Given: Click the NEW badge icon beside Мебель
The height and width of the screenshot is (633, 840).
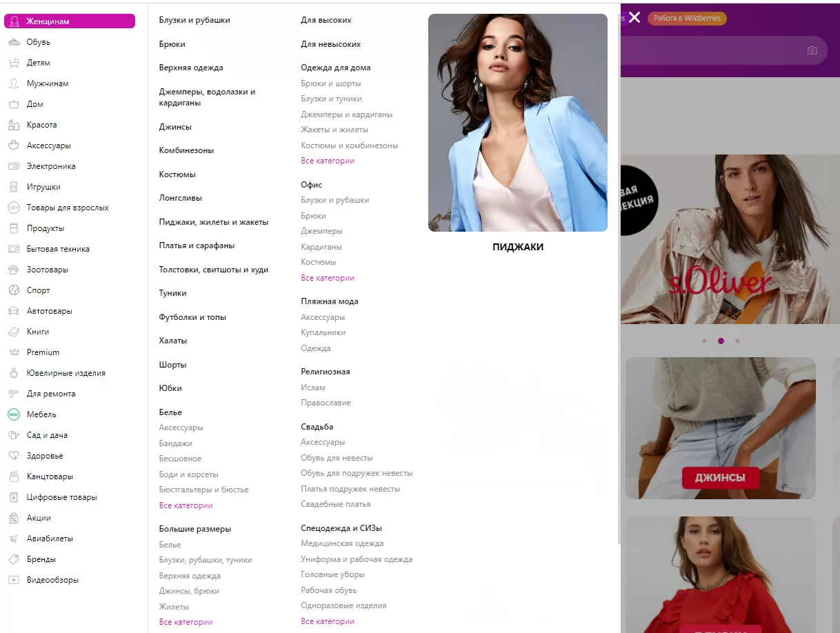Looking at the screenshot, I should tap(14, 414).
